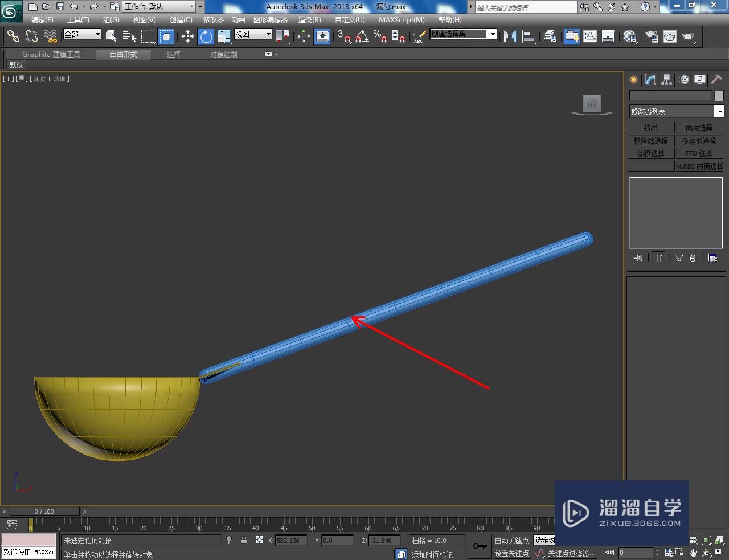Expand quick access toolbar customize arrow
Screen dimensions: 729x560
click(x=200, y=7)
